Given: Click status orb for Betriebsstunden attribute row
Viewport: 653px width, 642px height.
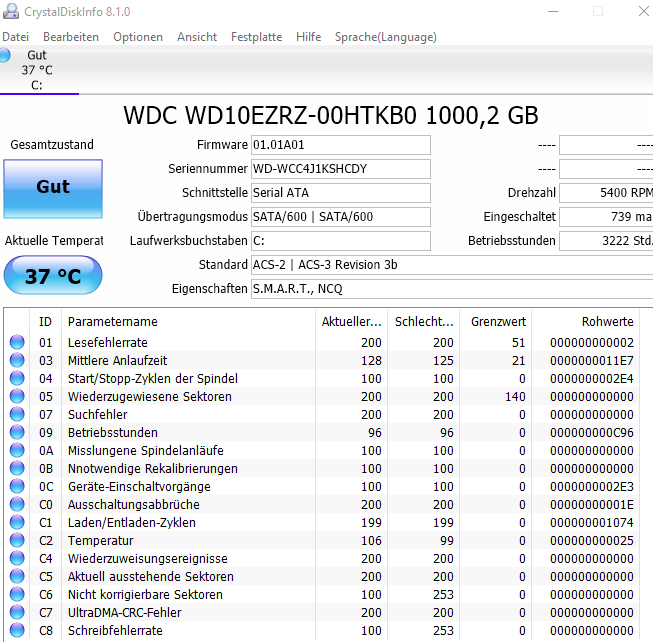Looking at the screenshot, I should [x=17, y=432].
